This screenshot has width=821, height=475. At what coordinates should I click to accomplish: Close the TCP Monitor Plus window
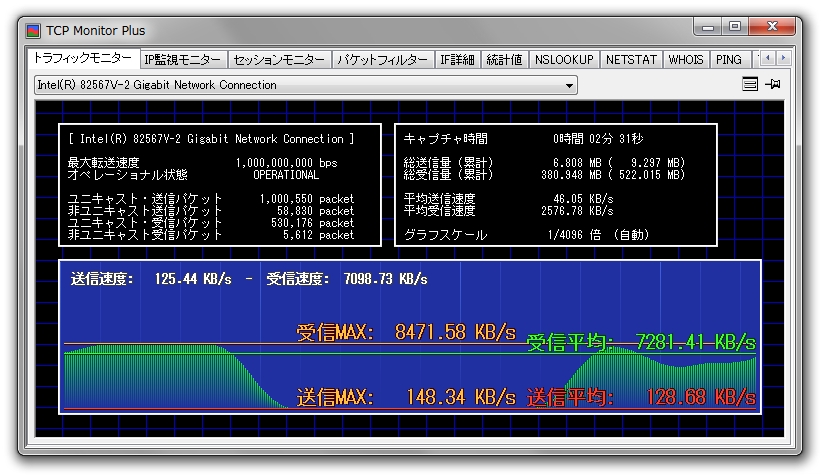(772, 27)
